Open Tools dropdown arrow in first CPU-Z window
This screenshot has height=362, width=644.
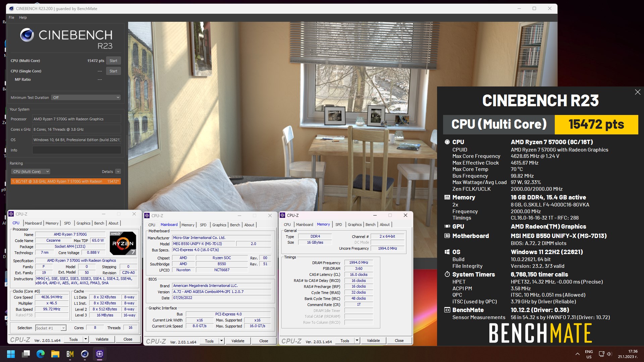tap(86, 339)
